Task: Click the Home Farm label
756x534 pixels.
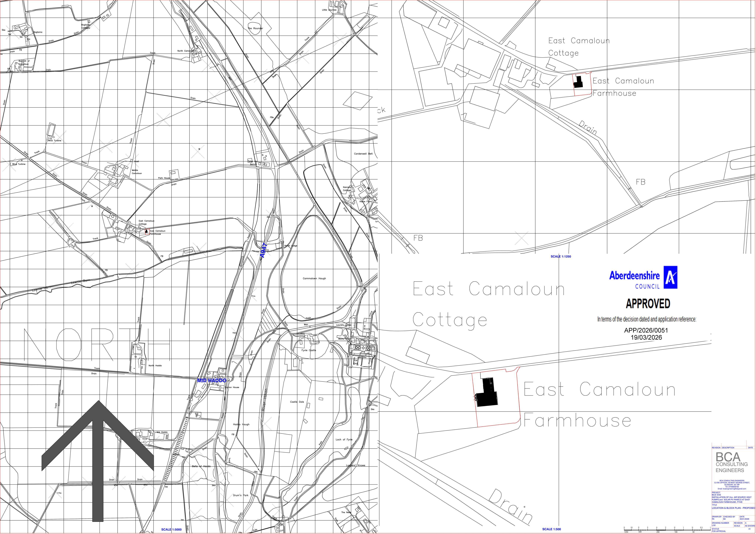Action: click(x=365, y=201)
